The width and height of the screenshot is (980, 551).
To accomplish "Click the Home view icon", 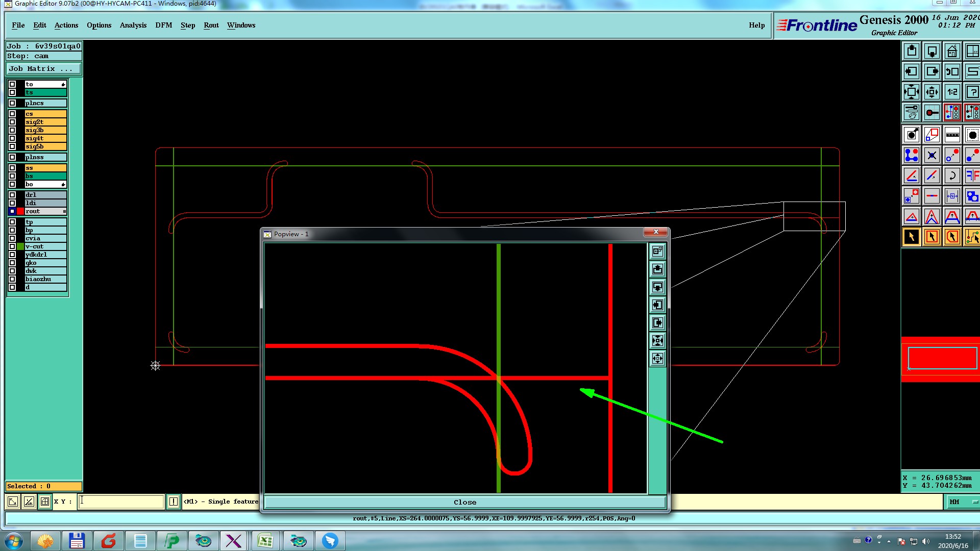I will point(952,51).
